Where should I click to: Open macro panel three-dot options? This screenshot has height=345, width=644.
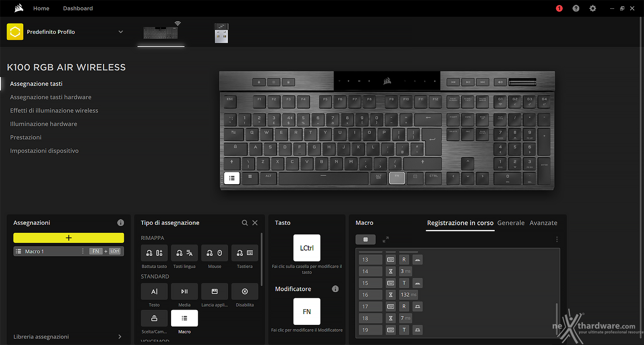click(557, 239)
